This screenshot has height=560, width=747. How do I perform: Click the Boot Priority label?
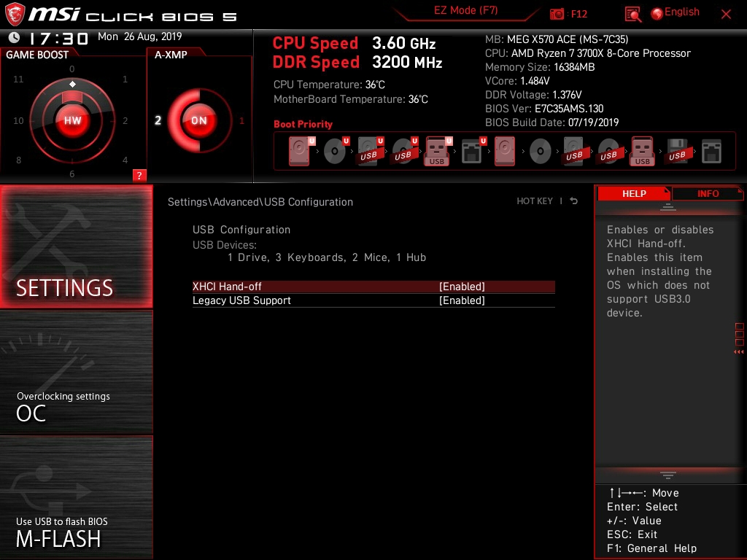303,124
